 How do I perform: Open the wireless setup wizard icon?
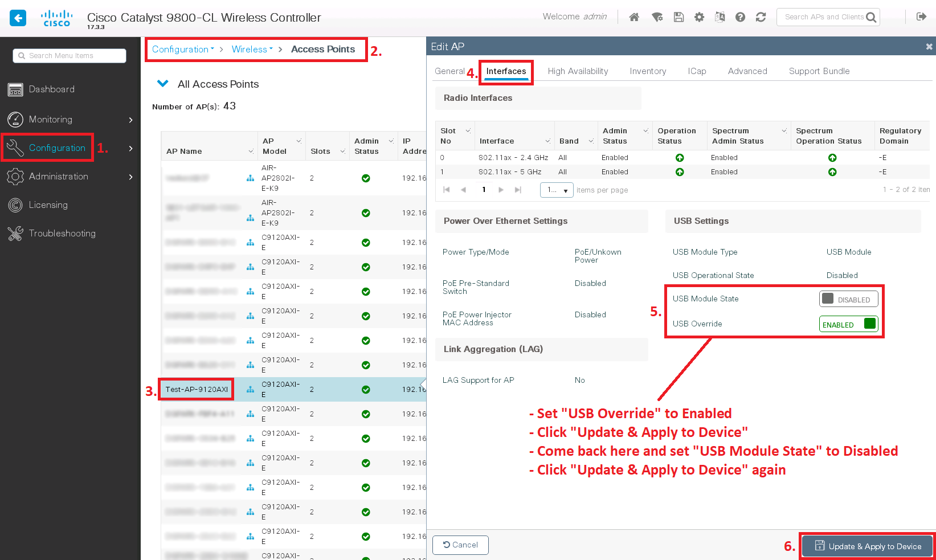[x=657, y=17]
